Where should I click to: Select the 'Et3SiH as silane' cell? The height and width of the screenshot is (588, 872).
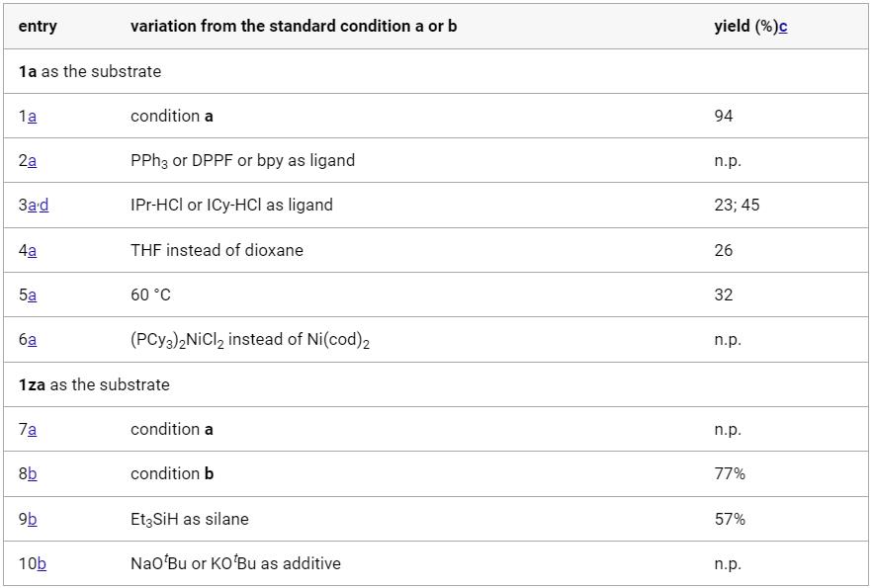click(x=189, y=520)
